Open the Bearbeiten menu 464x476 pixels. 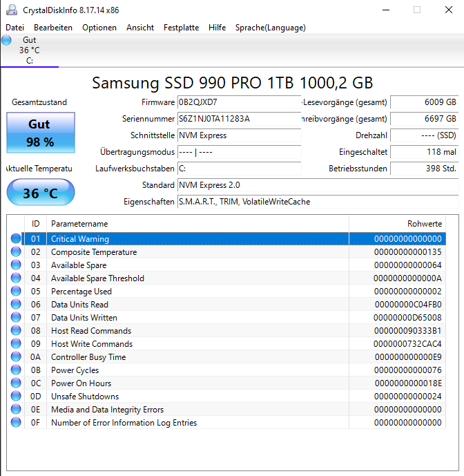[53, 28]
